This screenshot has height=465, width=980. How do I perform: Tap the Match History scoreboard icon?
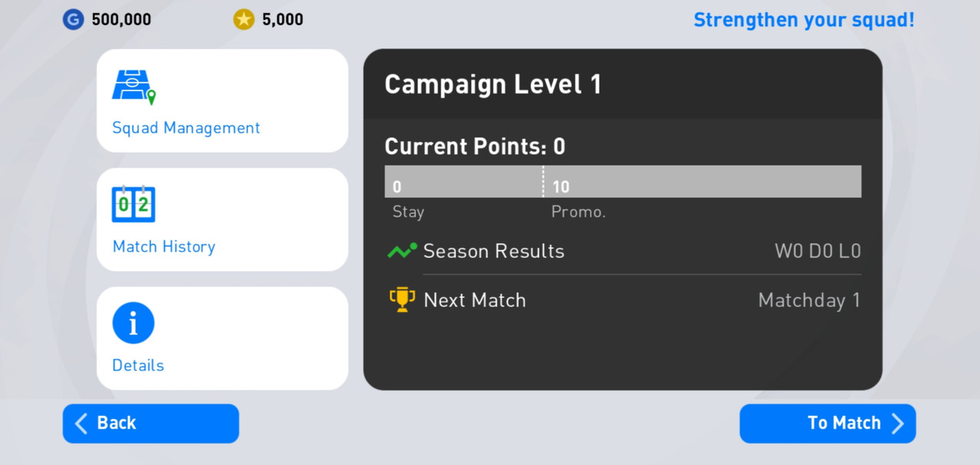click(x=133, y=205)
